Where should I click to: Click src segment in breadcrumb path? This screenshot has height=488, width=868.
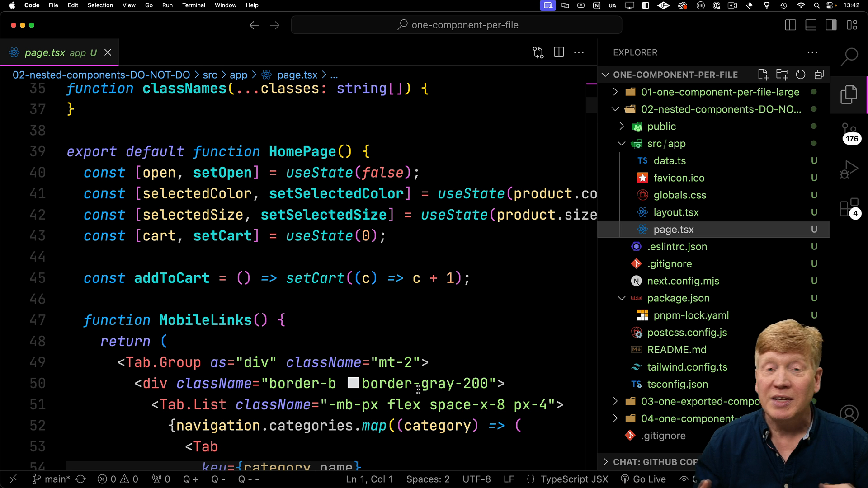click(210, 75)
